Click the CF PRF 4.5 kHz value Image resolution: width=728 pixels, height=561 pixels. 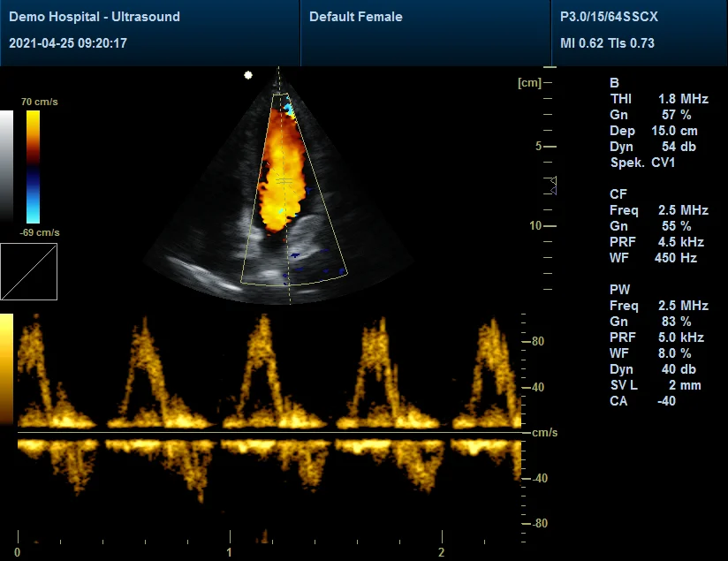[658, 242]
